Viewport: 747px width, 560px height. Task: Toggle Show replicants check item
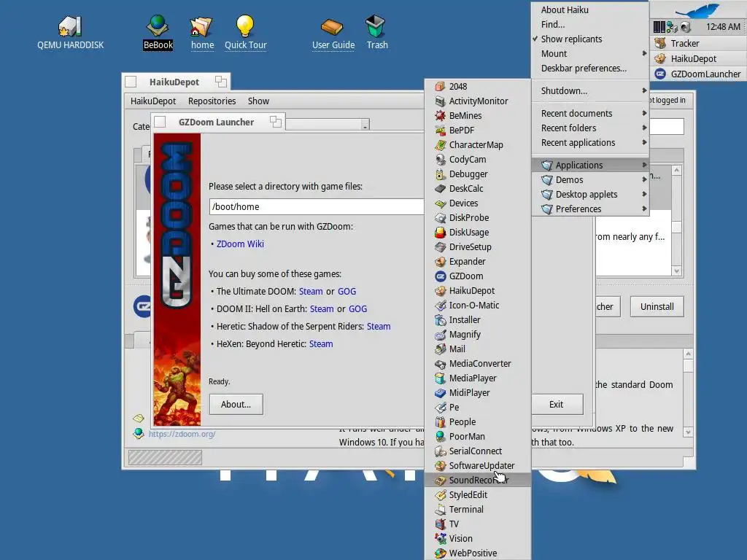(589, 39)
